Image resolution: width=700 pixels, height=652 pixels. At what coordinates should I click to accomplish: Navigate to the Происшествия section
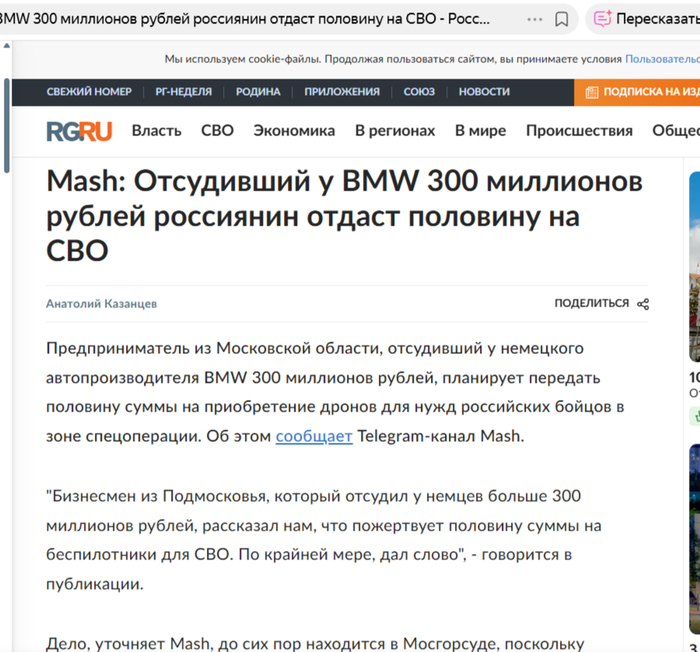coord(579,131)
